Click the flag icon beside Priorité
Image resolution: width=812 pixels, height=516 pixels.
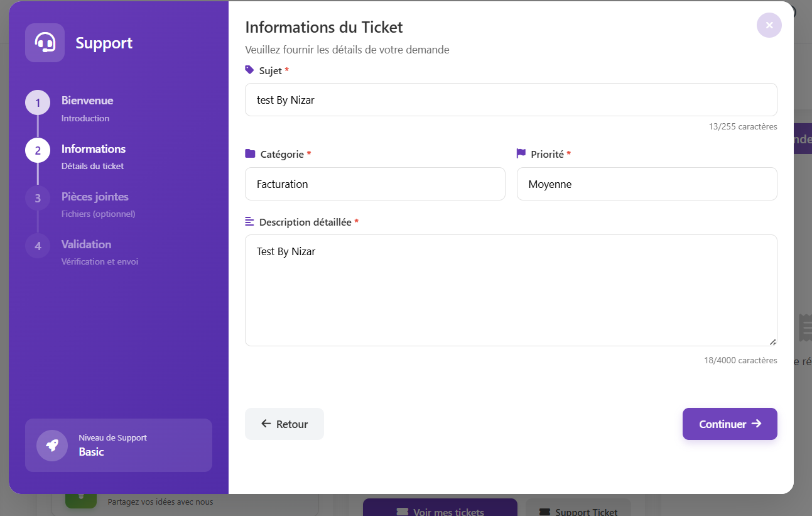[521, 153]
